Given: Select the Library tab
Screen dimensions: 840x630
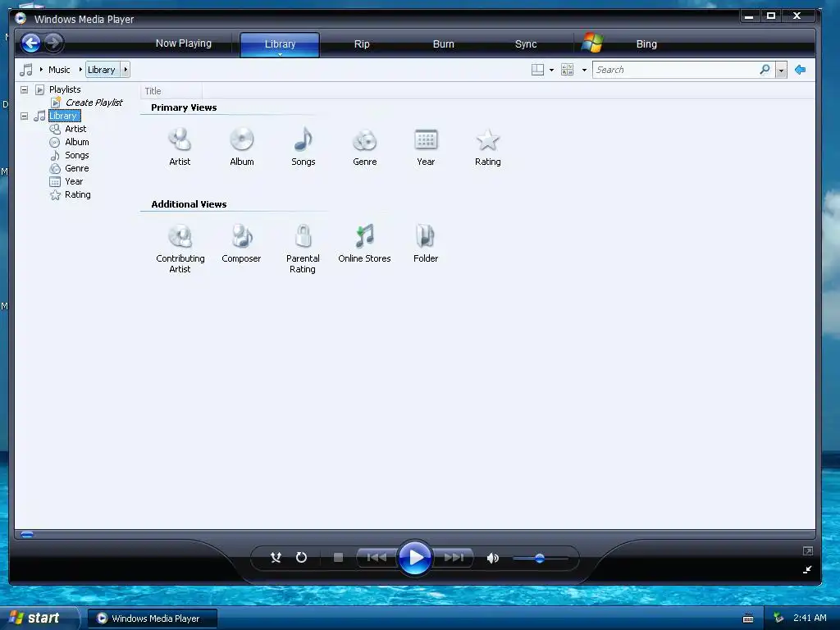Looking at the screenshot, I should click(280, 44).
